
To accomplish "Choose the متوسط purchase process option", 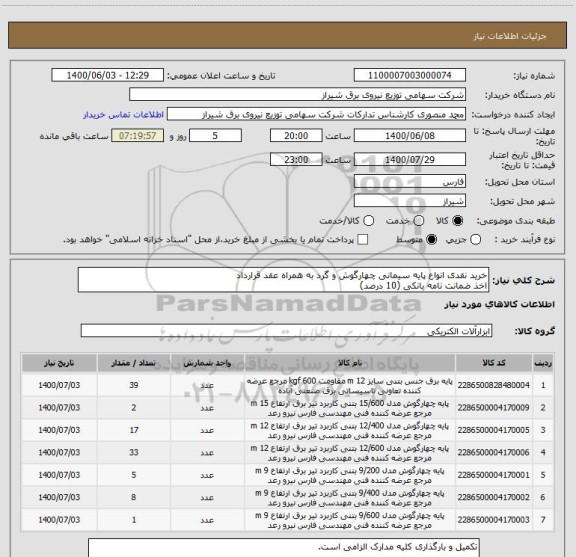I will (432, 240).
